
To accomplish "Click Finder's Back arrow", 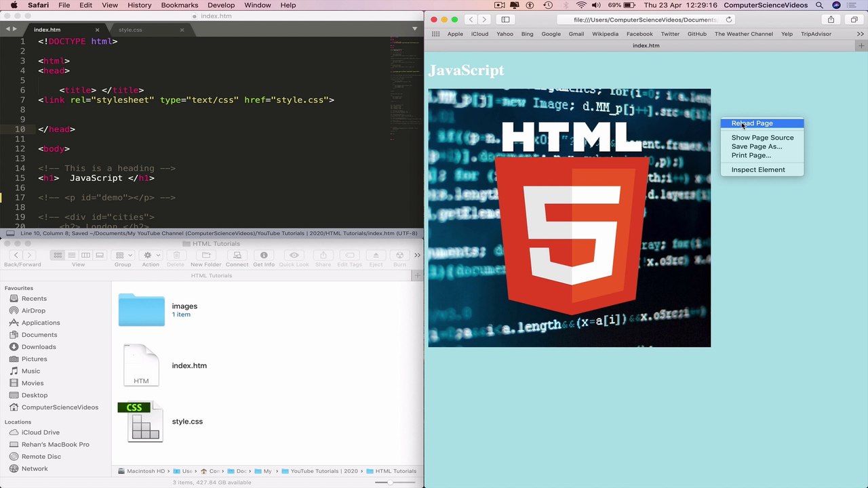I will [16, 255].
